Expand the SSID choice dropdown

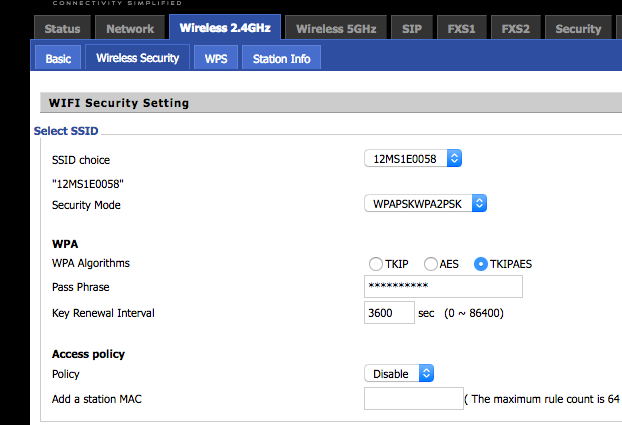click(413, 158)
